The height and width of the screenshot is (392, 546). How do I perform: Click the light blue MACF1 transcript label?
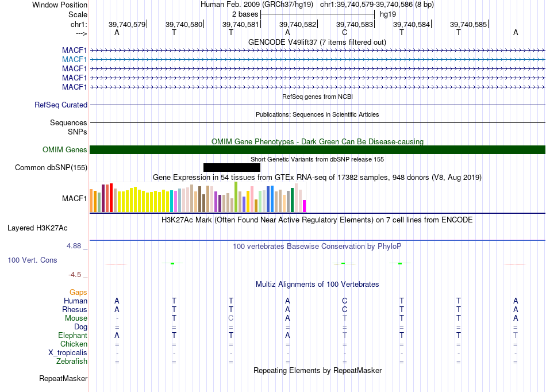pos(74,60)
